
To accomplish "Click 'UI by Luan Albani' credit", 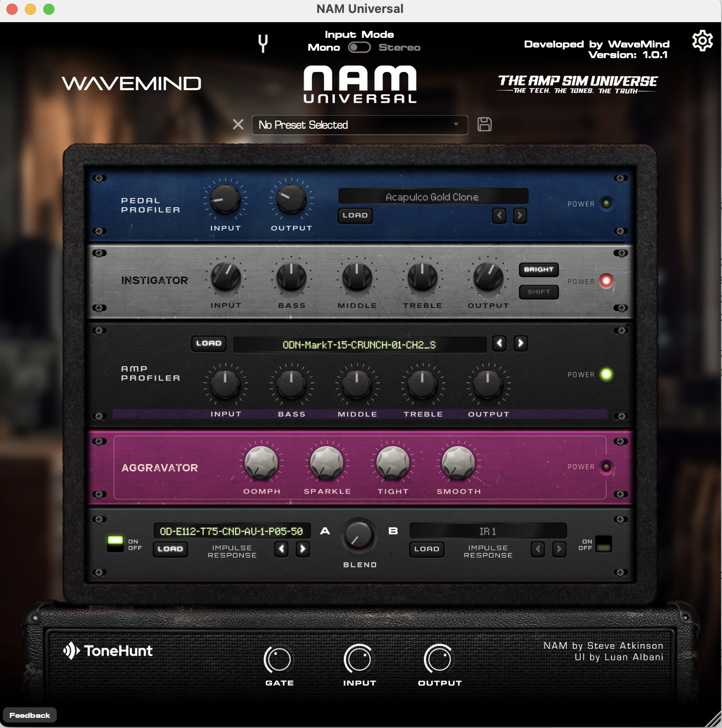I will 619,657.
